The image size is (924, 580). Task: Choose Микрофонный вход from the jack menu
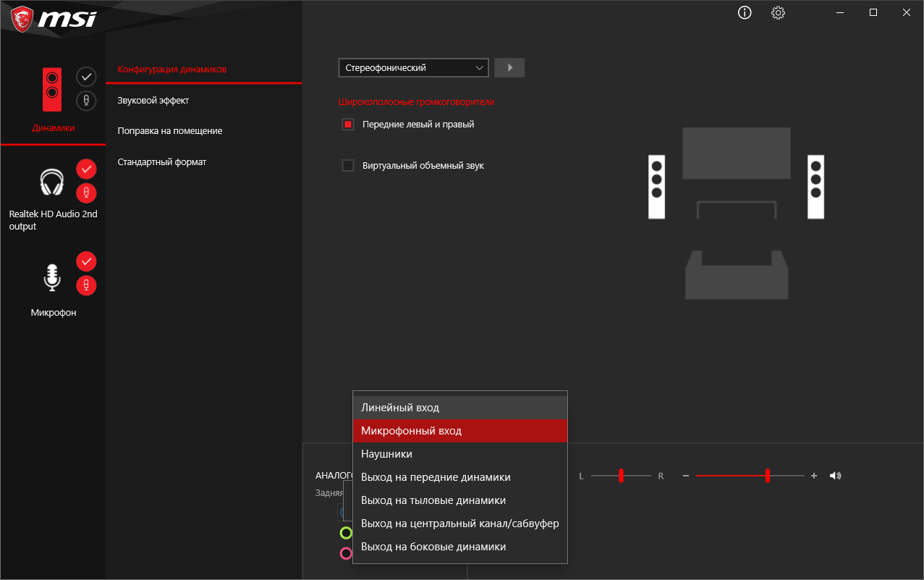click(x=460, y=431)
